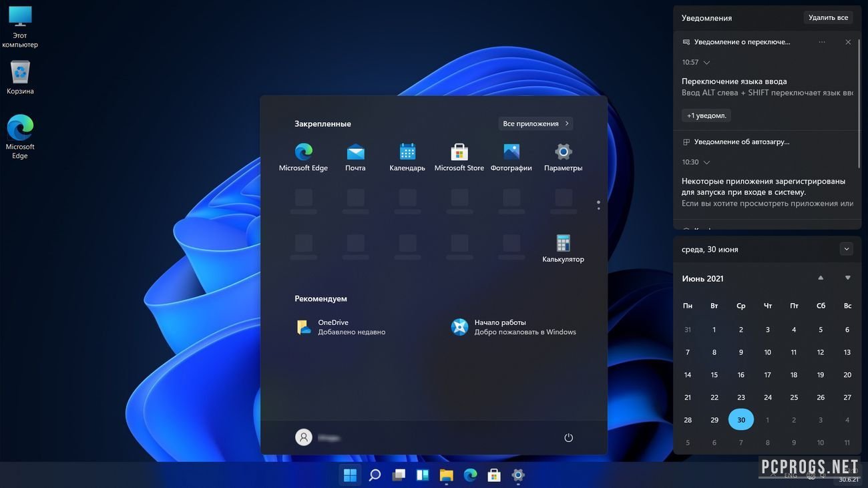Open Корзина on the desktop

(x=19, y=72)
